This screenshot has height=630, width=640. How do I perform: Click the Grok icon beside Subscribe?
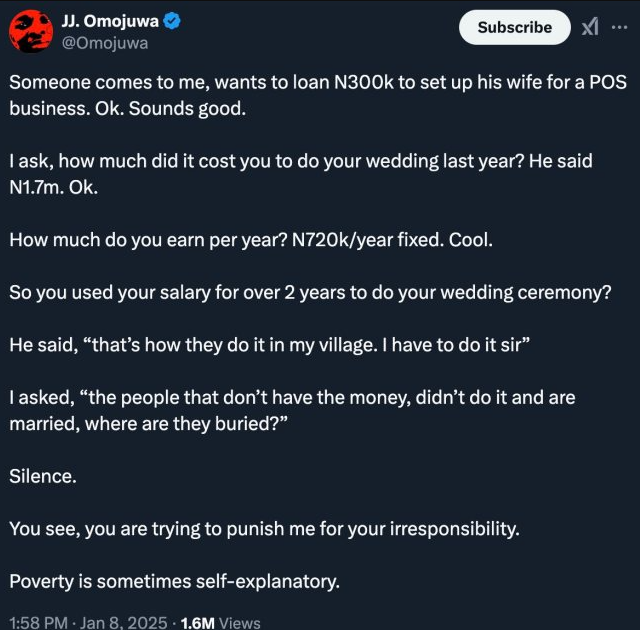[x=590, y=27]
